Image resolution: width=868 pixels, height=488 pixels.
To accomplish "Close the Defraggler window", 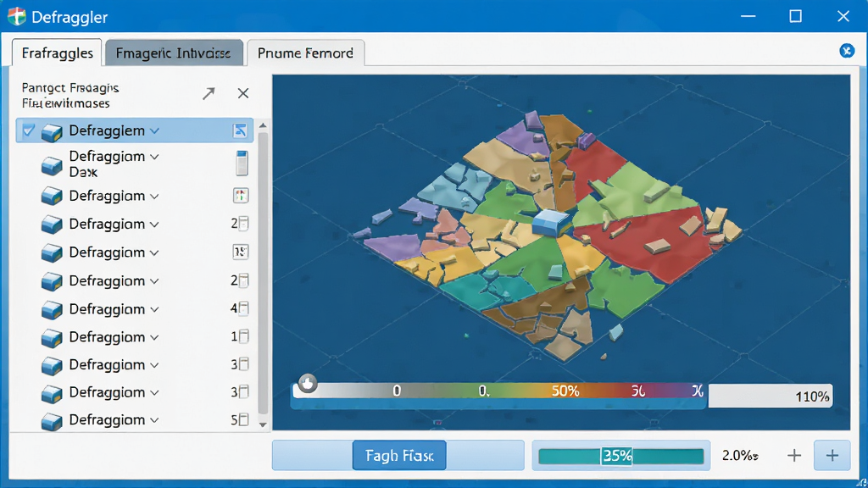I will (843, 16).
